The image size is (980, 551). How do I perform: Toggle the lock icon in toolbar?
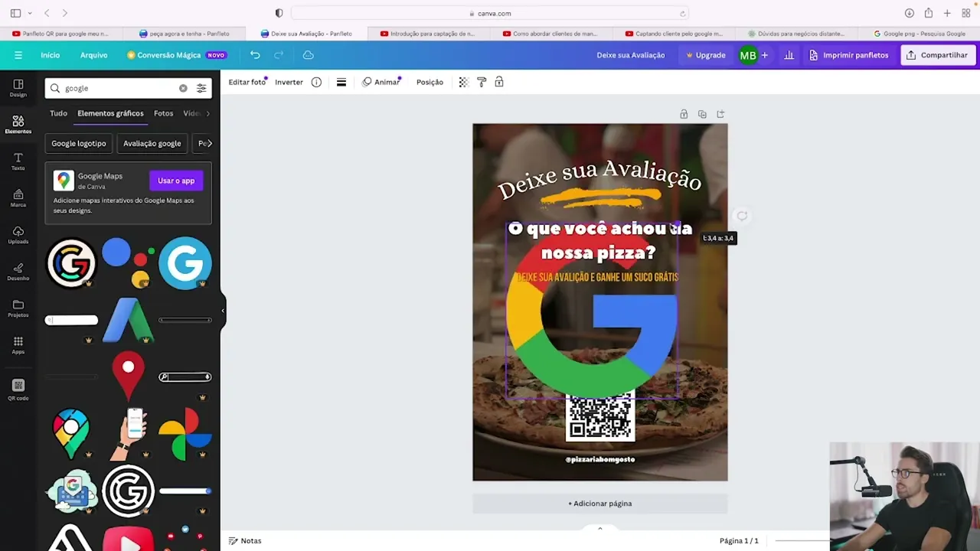click(x=499, y=82)
